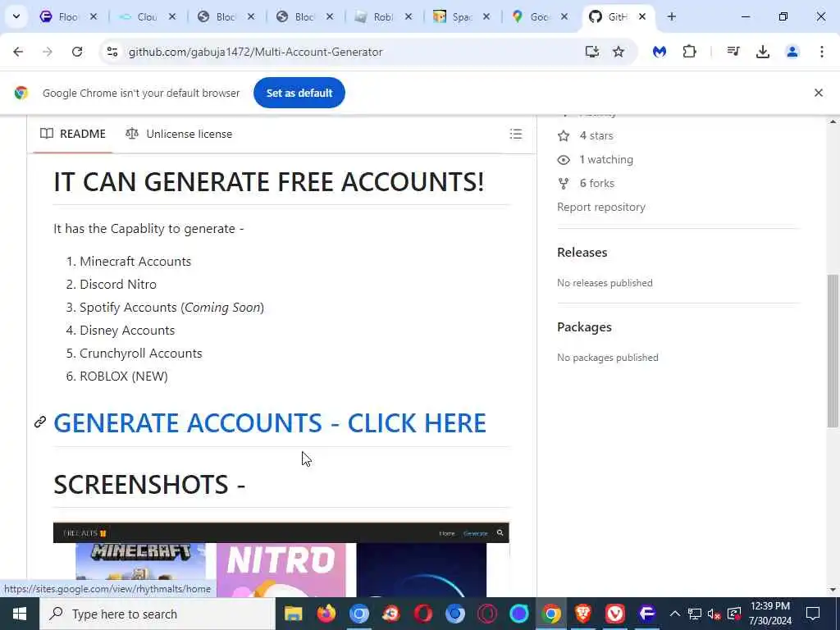This screenshot has width=840, height=630.
Task: Open the README outline list icon
Action: tap(515, 134)
